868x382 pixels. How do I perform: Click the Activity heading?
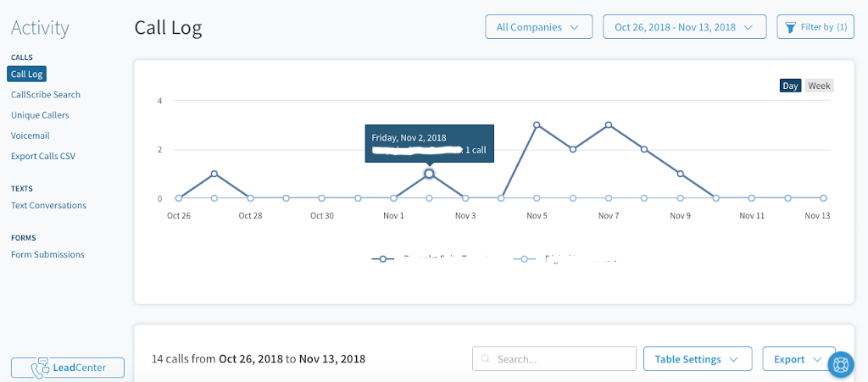pyautogui.click(x=40, y=28)
